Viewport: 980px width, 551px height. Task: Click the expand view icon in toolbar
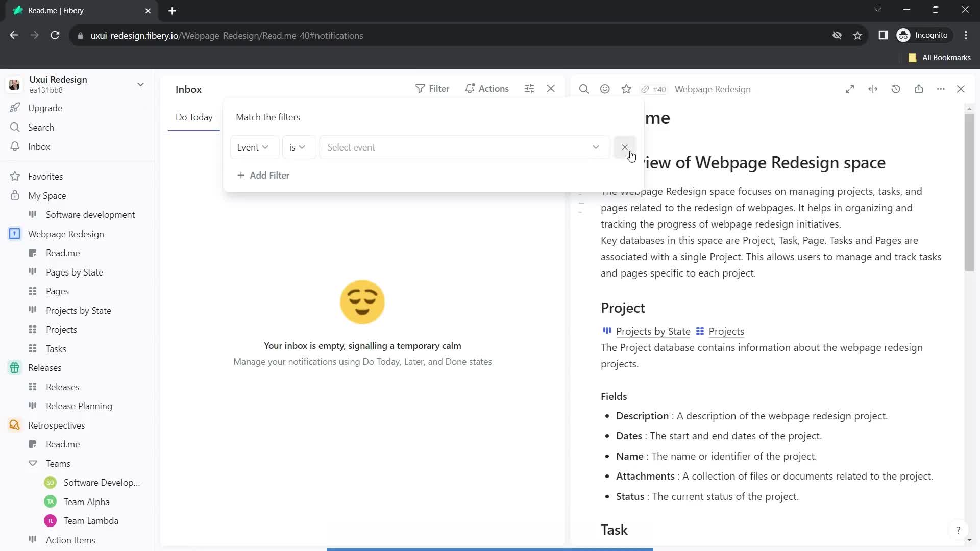850,89
